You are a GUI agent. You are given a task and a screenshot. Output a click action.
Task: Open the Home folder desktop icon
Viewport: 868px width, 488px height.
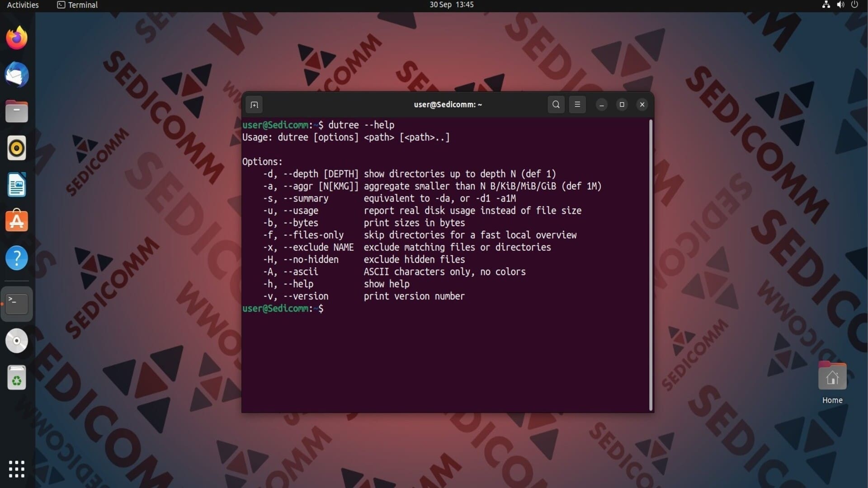click(x=832, y=383)
